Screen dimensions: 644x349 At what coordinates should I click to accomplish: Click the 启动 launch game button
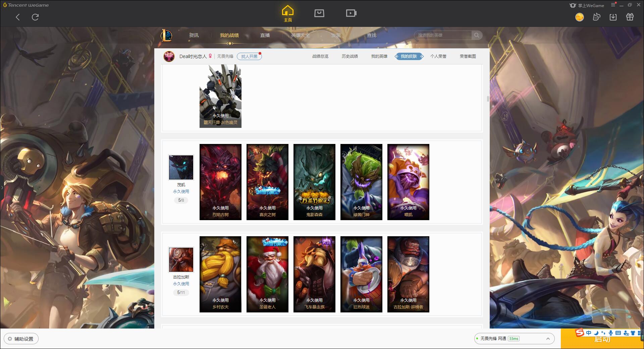click(x=602, y=339)
